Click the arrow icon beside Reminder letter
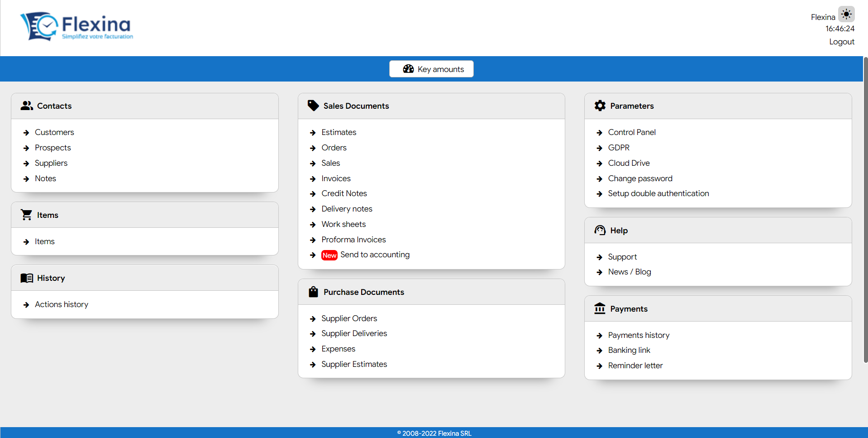The width and height of the screenshot is (868, 438). pyautogui.click(x=600, y=366)
